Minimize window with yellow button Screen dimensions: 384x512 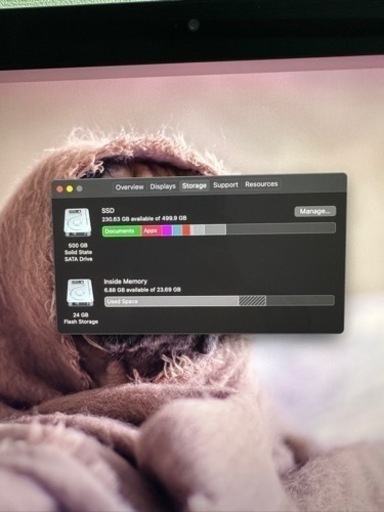pyautogui.click(x=70, y=189)
